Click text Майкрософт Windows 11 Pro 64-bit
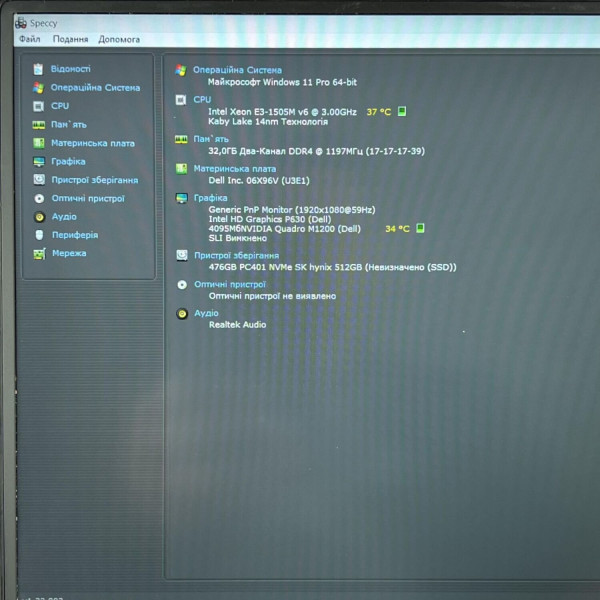This screenshot has height=600, width=600. (x=282, y=82)
